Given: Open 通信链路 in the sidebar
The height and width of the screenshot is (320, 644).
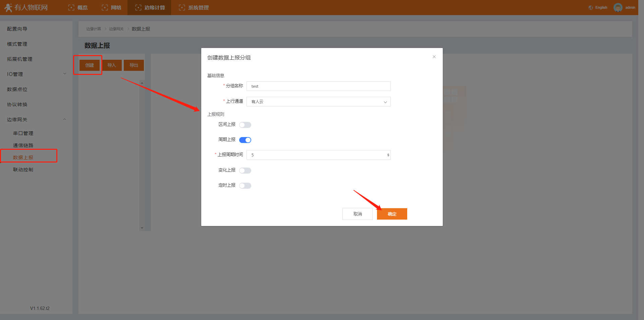Looking at the screenshot, I should (x=23, y=145).
